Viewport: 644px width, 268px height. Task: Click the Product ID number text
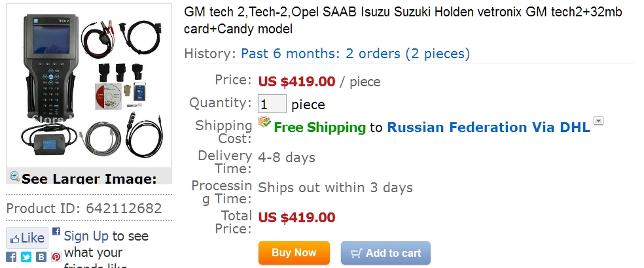click(124, 209)
